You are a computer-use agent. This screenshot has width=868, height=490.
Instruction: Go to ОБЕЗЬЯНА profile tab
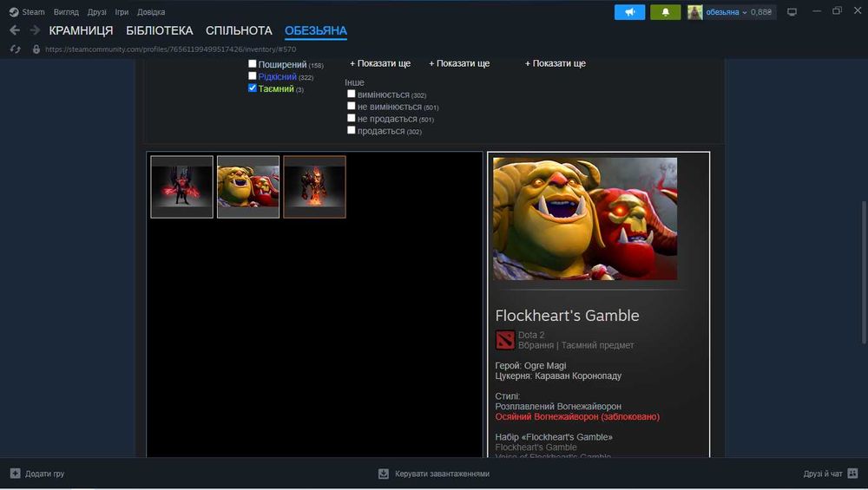[x=316, y=31]
